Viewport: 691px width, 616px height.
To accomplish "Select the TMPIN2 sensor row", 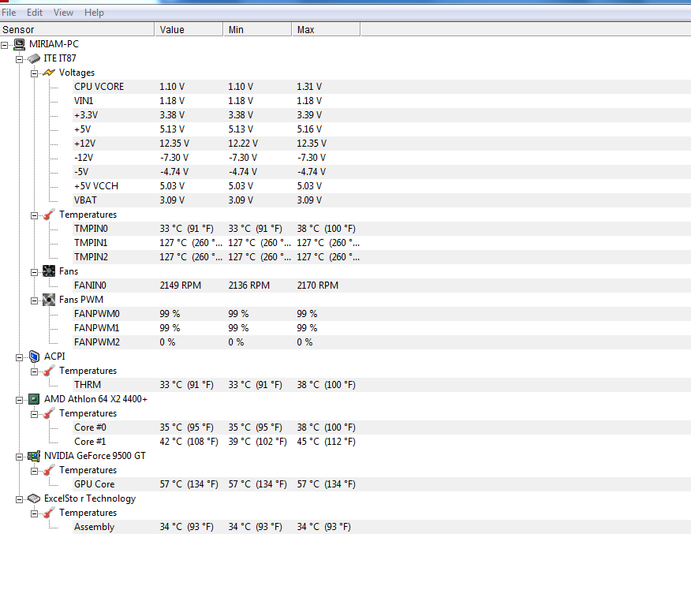I will [382, 257].
